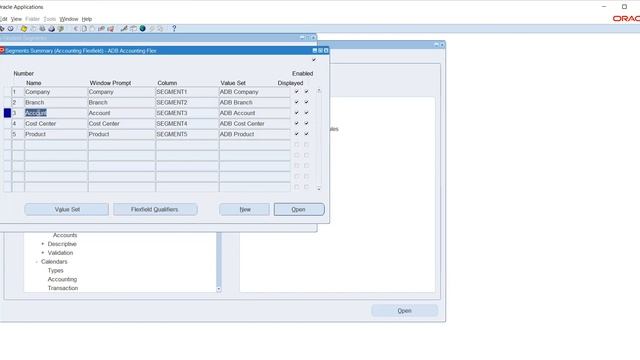Click the Close Form toolbar icon
640x360 pixels.
point(61,29)
